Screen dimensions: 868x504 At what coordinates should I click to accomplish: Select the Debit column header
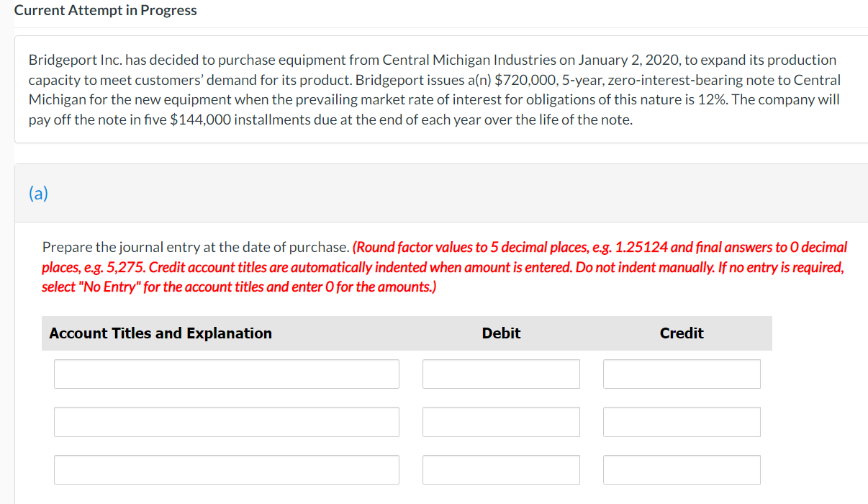tap(501, 333)
